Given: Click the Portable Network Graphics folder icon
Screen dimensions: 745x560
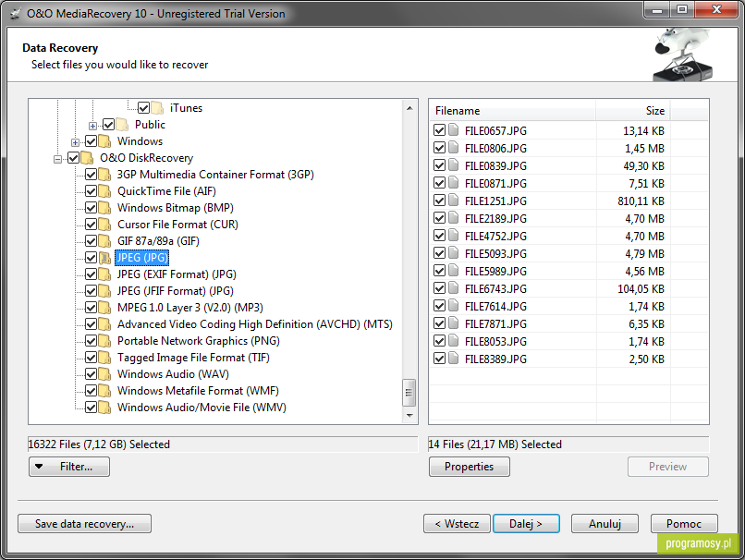Looking at the screenshot, I should [104, 341].
